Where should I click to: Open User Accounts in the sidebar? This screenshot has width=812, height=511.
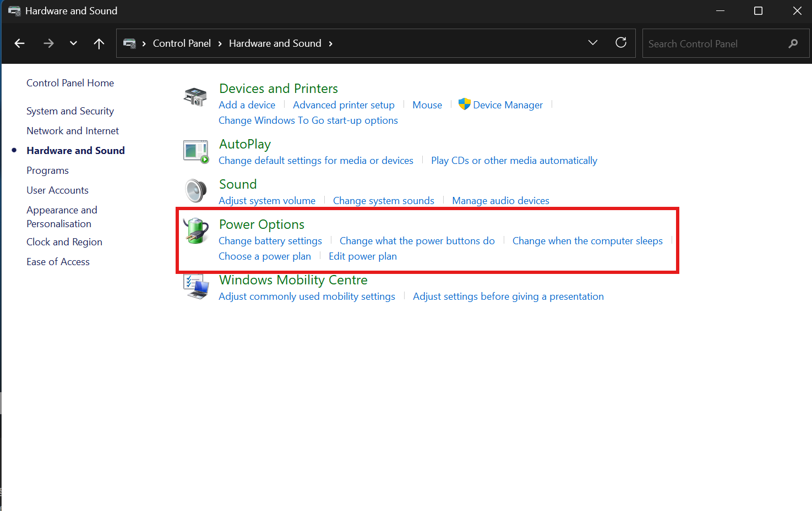pyautogui.click(x=57, y=190)
